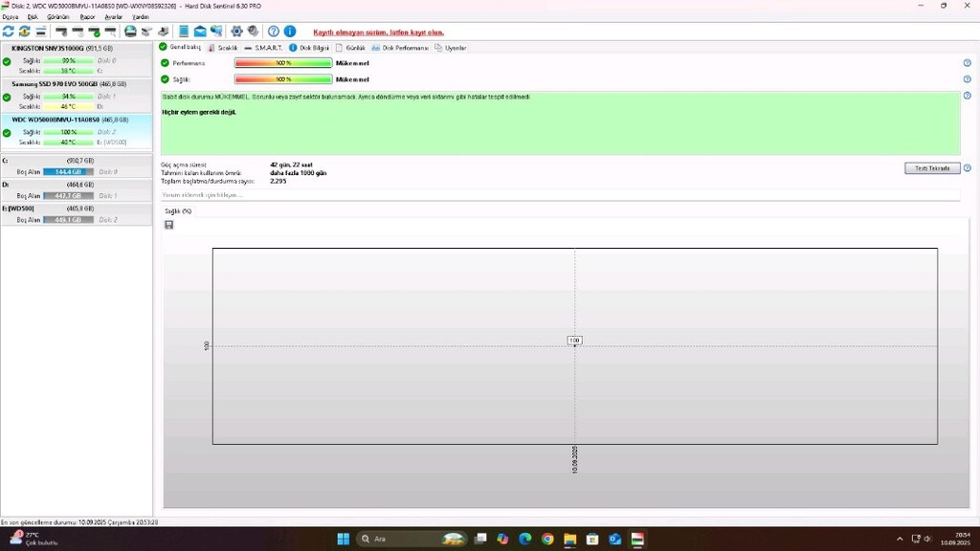Click the Testi Tekrarla button
Image resolution: width=980 pixels, height=551 pixels.
[x=932, y=168]
